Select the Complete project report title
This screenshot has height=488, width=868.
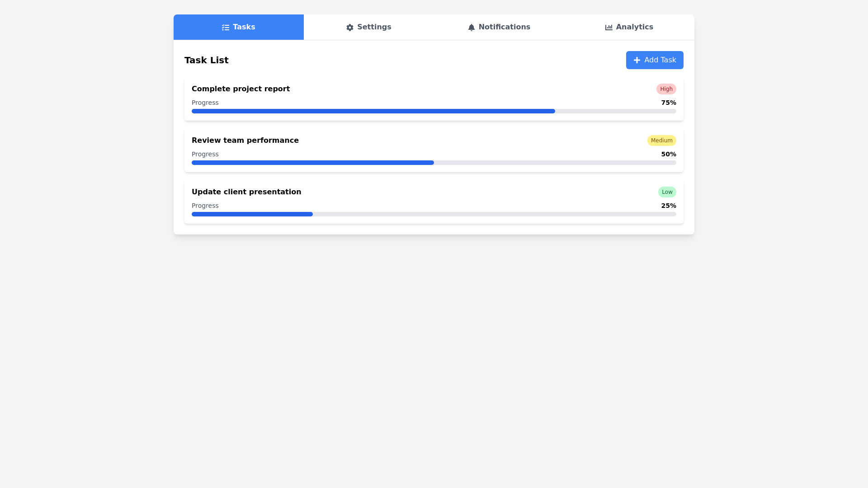click(241, 89)
